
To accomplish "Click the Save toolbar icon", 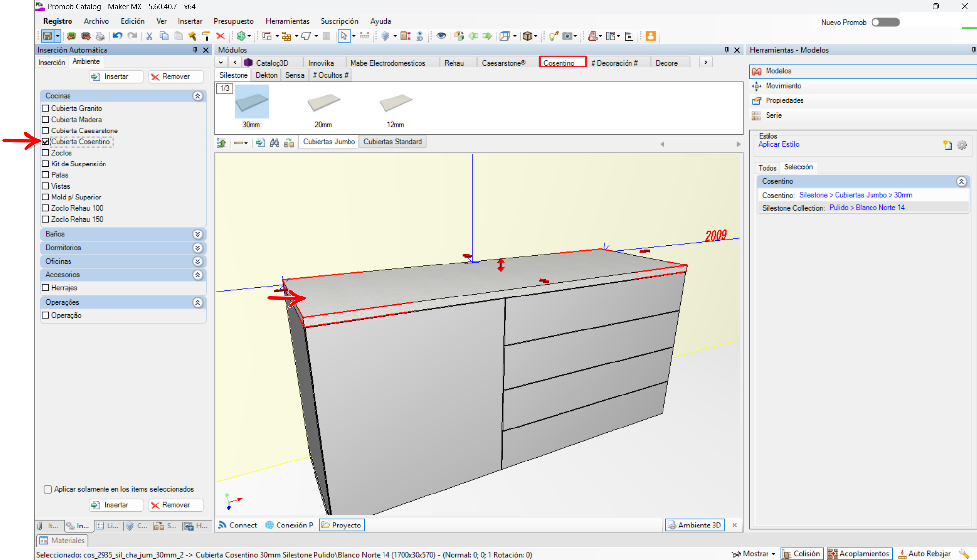I will (47, 36).
